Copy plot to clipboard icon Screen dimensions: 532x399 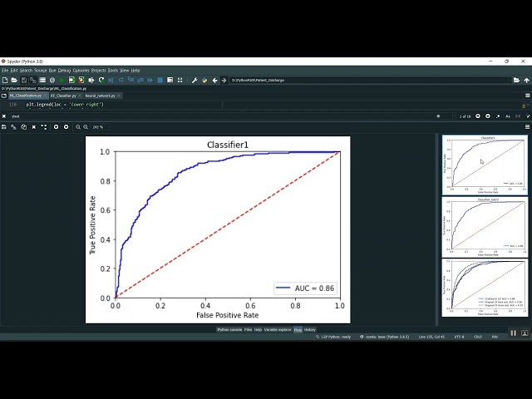pyautogui.click(x=24, y=127)
